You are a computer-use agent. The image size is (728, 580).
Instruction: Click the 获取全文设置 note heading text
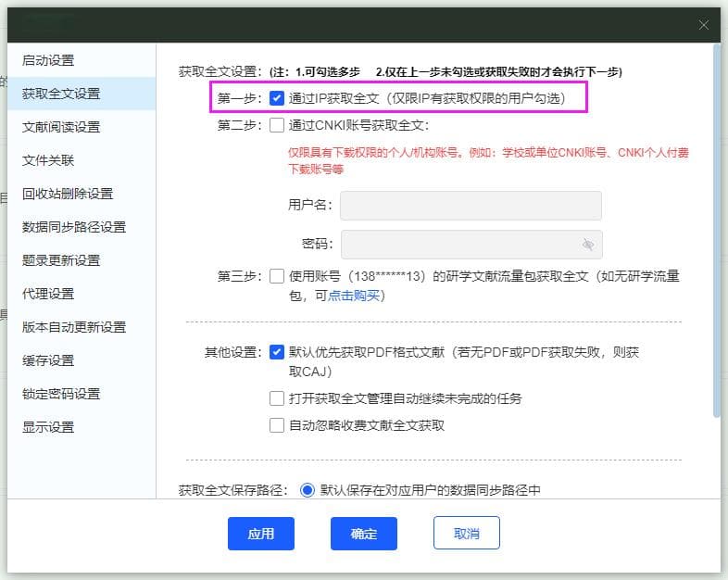click(400, 72)
